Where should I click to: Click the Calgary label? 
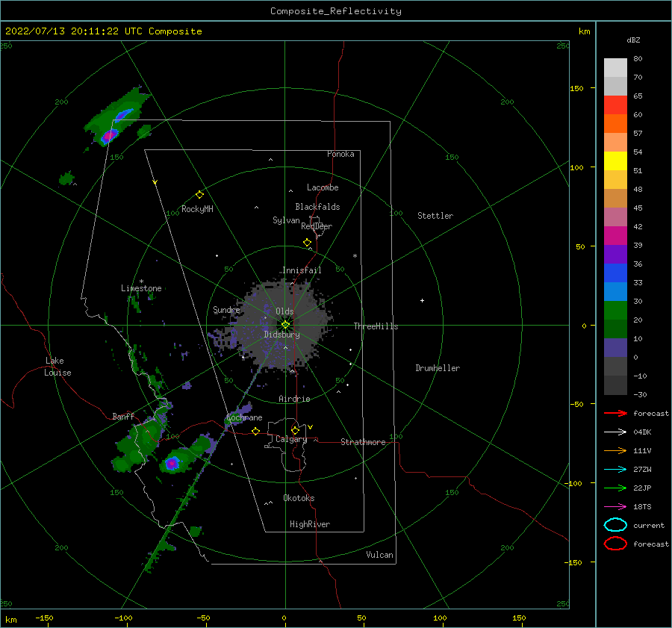coord(291,439)
